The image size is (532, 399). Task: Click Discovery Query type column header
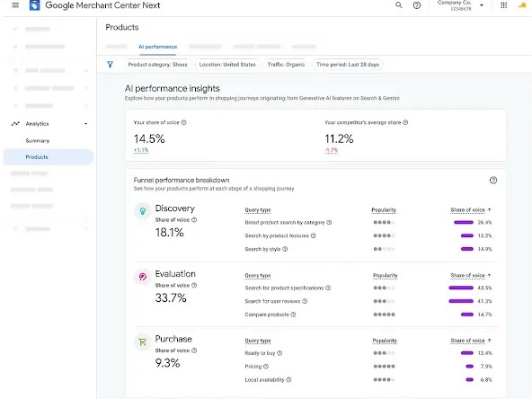point(258,210)
